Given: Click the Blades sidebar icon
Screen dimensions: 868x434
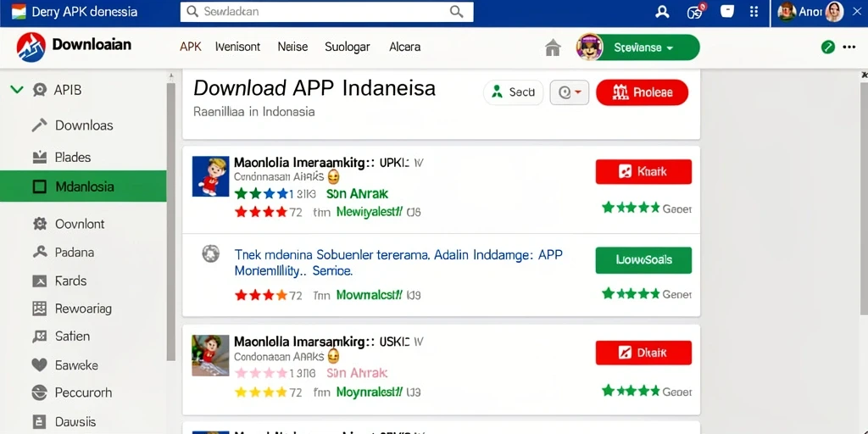Looking at the screenshot, I should 39,158.
